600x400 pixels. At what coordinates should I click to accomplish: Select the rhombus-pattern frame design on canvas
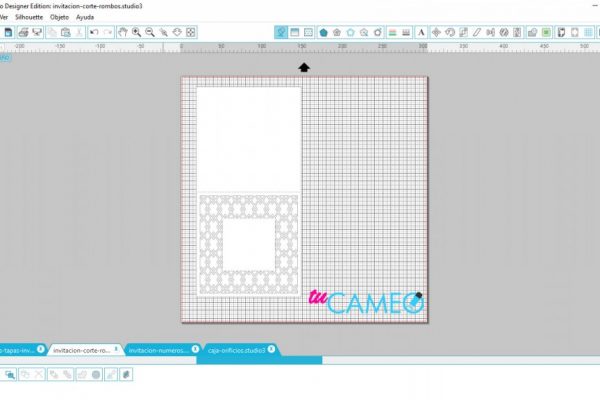248,245
